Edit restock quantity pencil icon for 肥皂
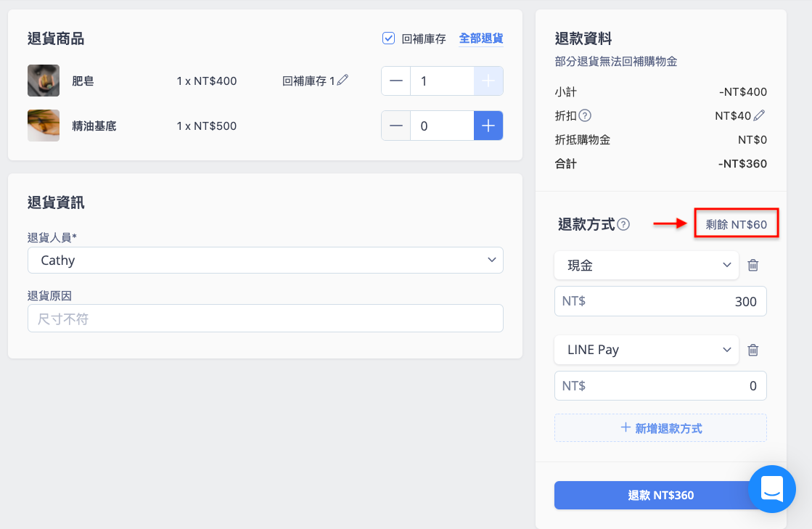This screenshot has width=812, height=529. coord(343,81)
